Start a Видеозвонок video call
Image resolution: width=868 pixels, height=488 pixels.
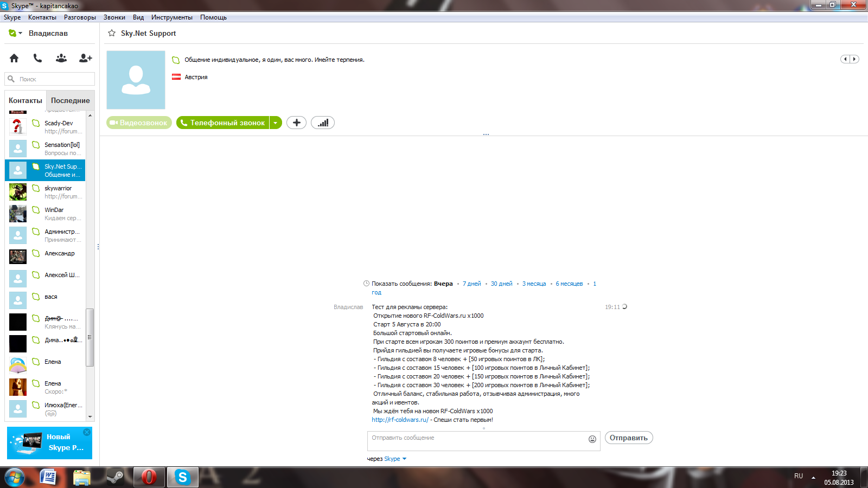tap(139, 123)
